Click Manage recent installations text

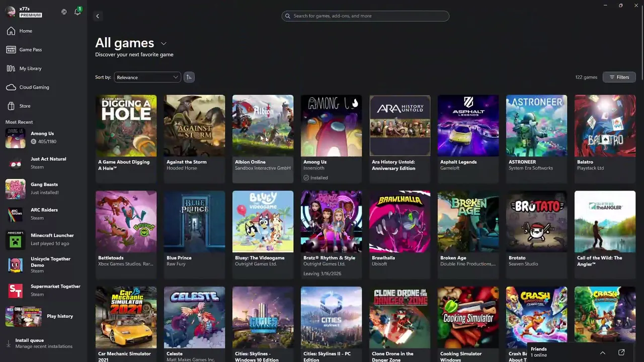click(x=44, y=346)
